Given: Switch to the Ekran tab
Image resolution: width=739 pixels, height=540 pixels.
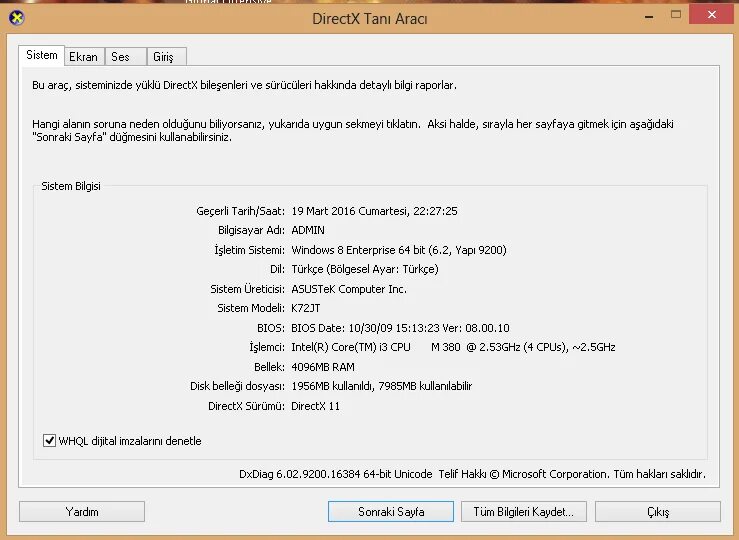Looking at the screenshot, I should [x=84, y=57].
